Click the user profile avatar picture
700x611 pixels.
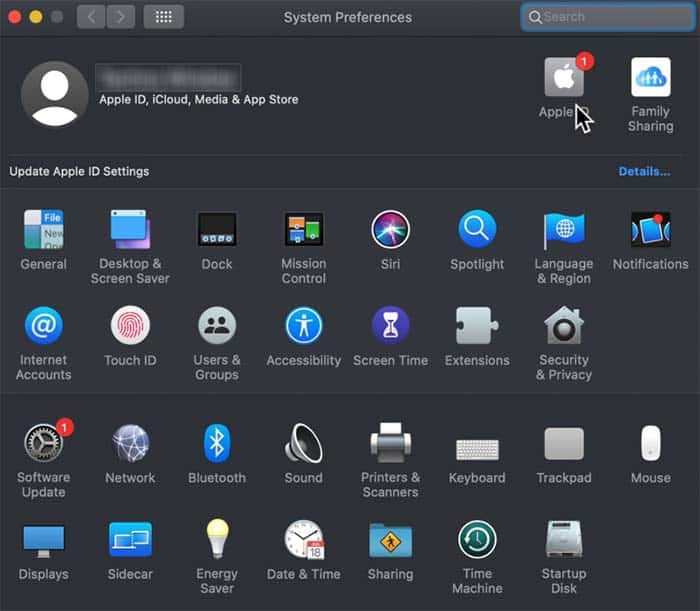pos(54,94)
